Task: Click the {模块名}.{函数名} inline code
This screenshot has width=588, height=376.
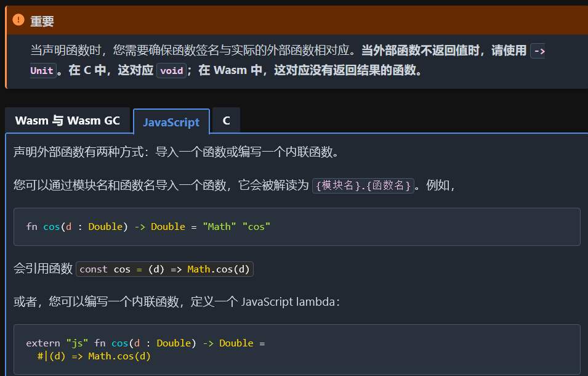Action: pyautogui.click(x=363, y=186)
